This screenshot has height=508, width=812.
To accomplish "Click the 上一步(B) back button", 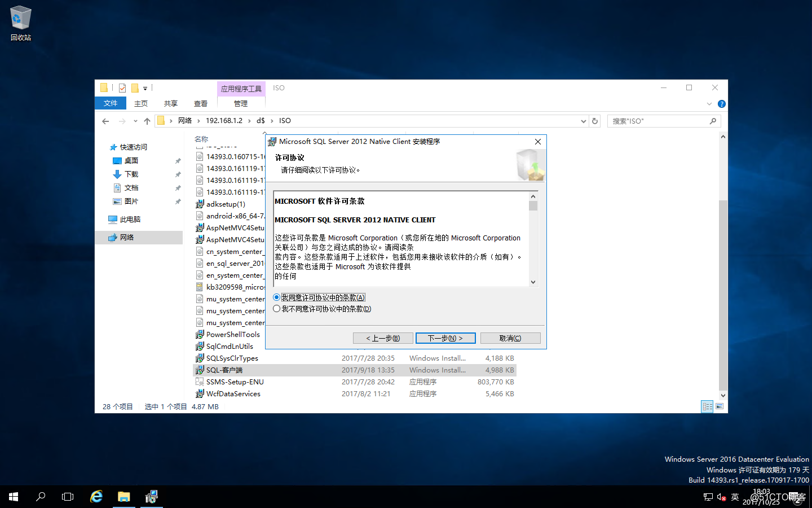I will pyautogui.click(x=383, y=338).
